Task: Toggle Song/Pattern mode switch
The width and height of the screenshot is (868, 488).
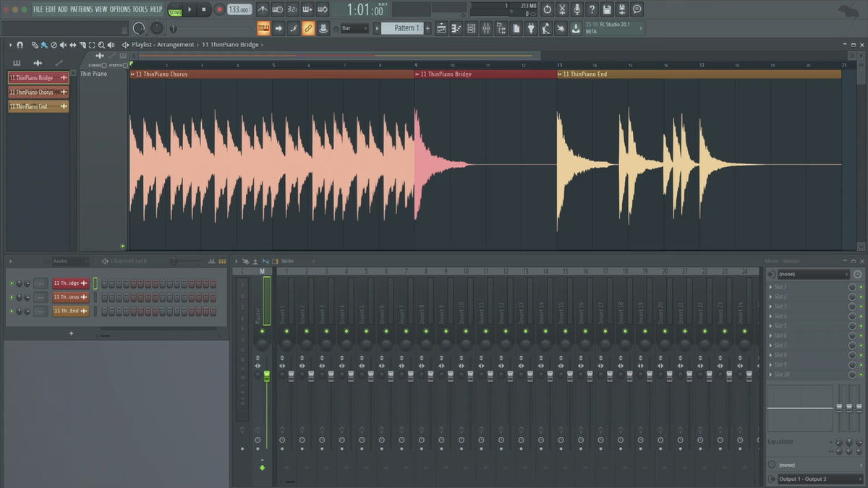Action: 175,10
